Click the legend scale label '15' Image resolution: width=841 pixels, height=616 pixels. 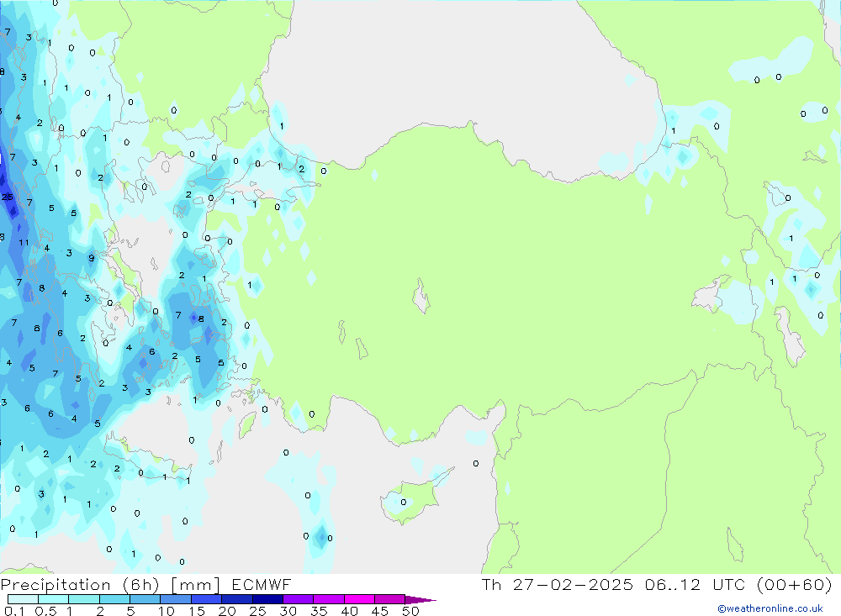(x=196, y=611)
